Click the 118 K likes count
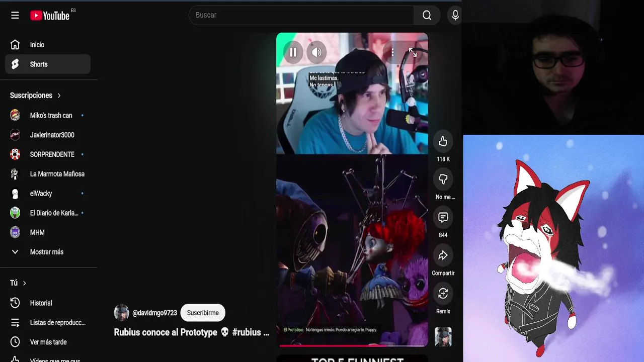Image resolution: width=644 pixels, height=362 pixels. 443,159
